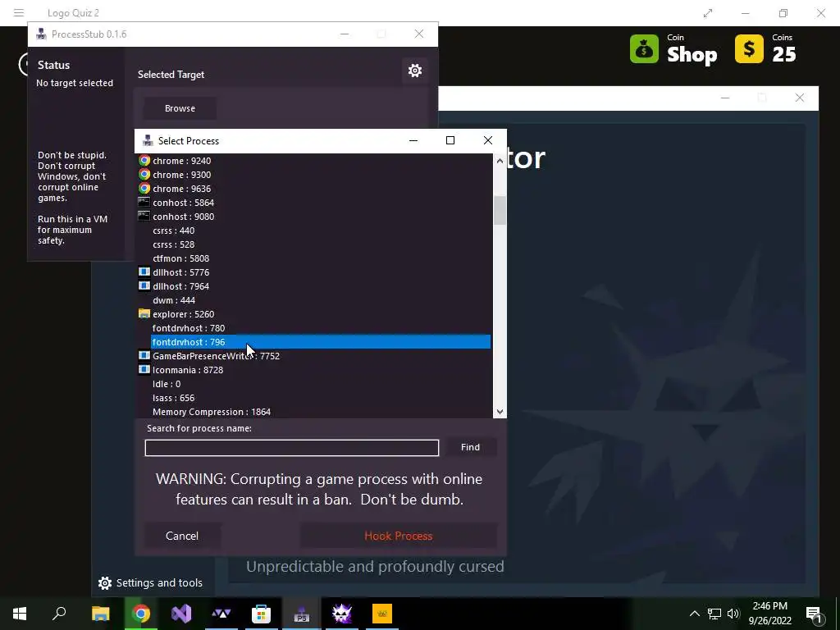Screen dimensions: 840x630
Task: Select process dllhost : 7964
Action: (181, 286)
